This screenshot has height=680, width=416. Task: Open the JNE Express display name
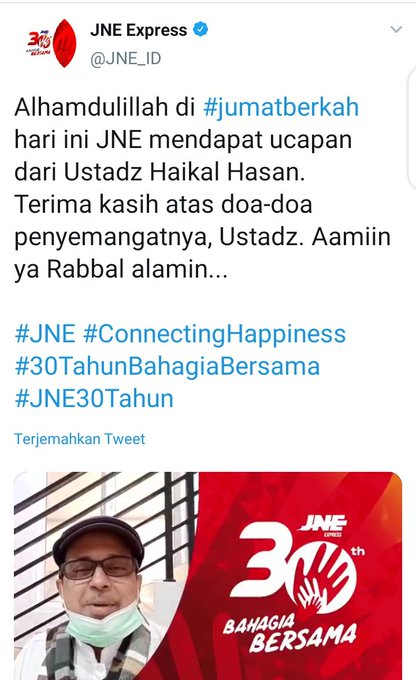139,30
